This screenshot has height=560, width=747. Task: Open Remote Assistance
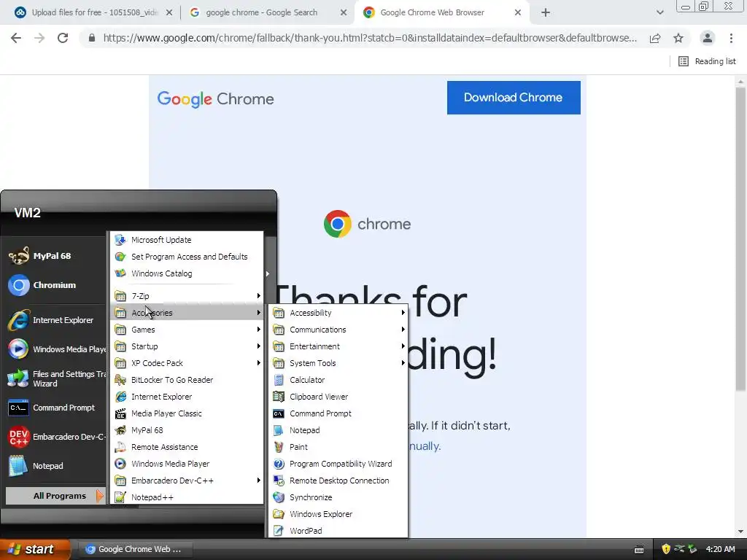tap(187, 447)
